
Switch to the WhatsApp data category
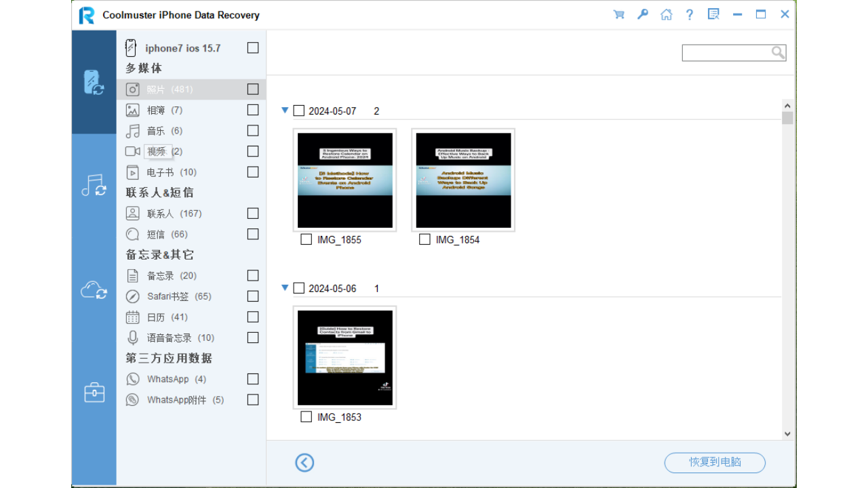pos(168,379)
